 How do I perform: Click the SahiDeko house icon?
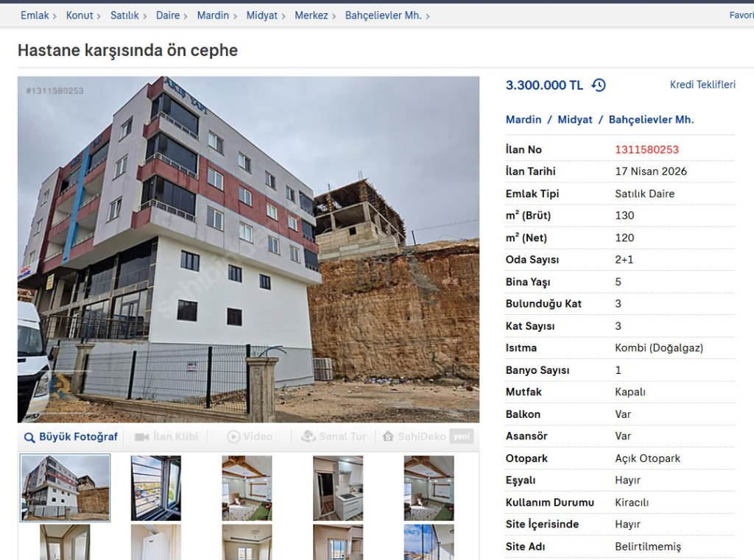pos(388,436)
